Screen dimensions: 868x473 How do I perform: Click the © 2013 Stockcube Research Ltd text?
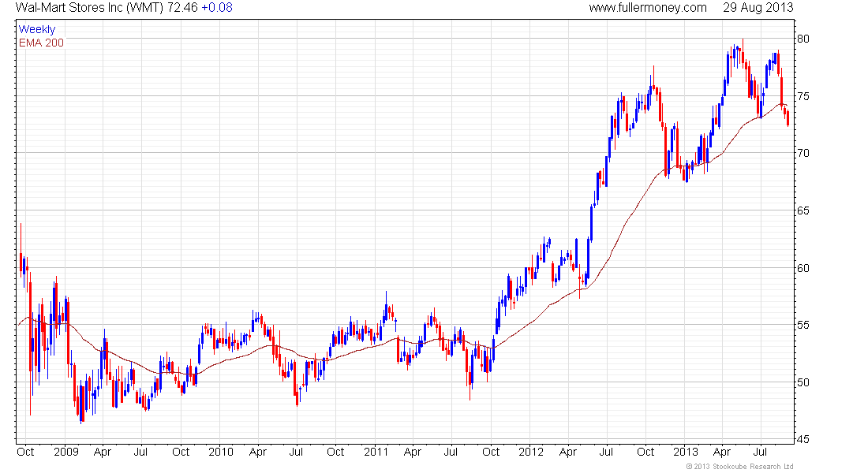click(x=739, y=467)
